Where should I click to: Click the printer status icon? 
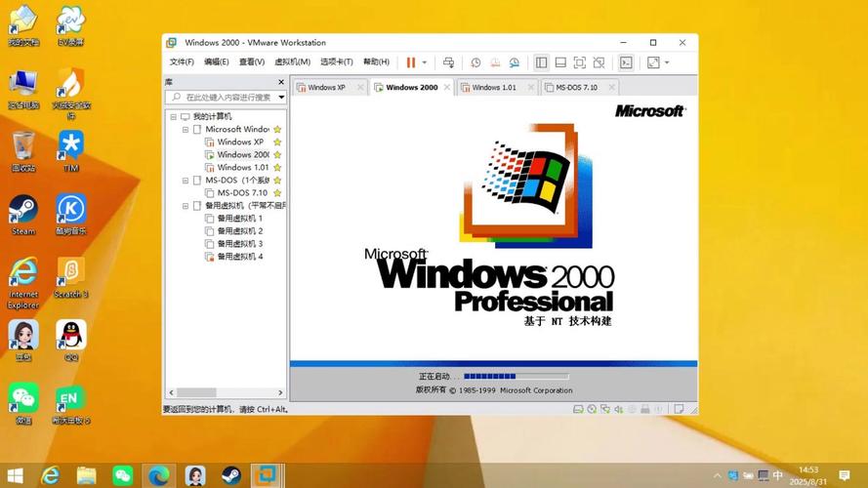(645, 410)
